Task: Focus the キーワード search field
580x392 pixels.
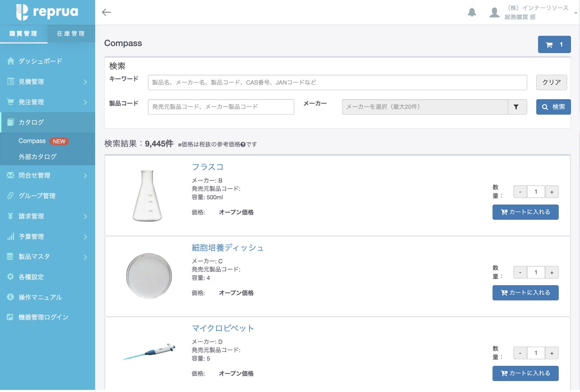Action: tap(337, 82)
